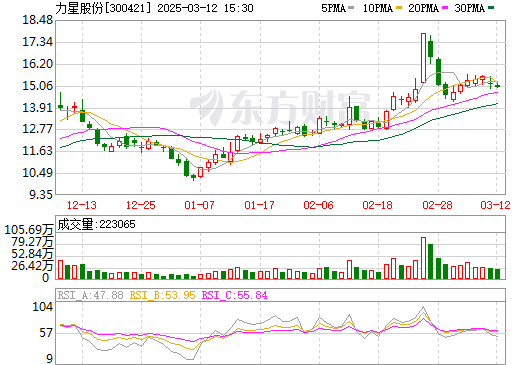Click the 9.35 bottom price axis label
The height and width of the screenshot is (365, 520).
[x=41, y=195]
